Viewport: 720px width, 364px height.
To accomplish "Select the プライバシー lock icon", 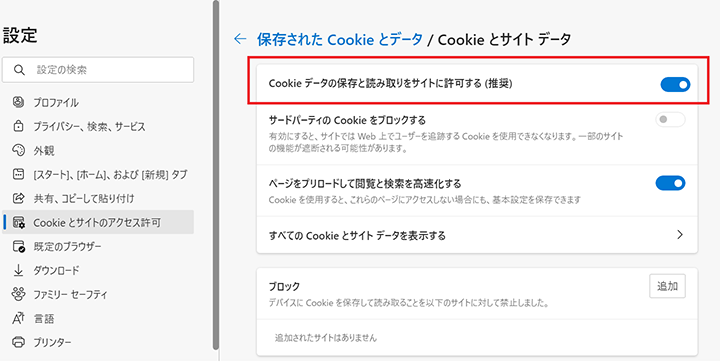I will (18, 126).
